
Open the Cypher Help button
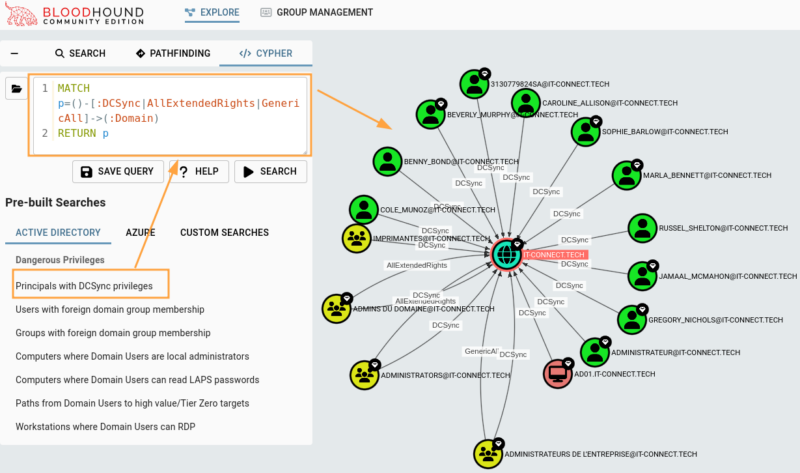(199, 171)
